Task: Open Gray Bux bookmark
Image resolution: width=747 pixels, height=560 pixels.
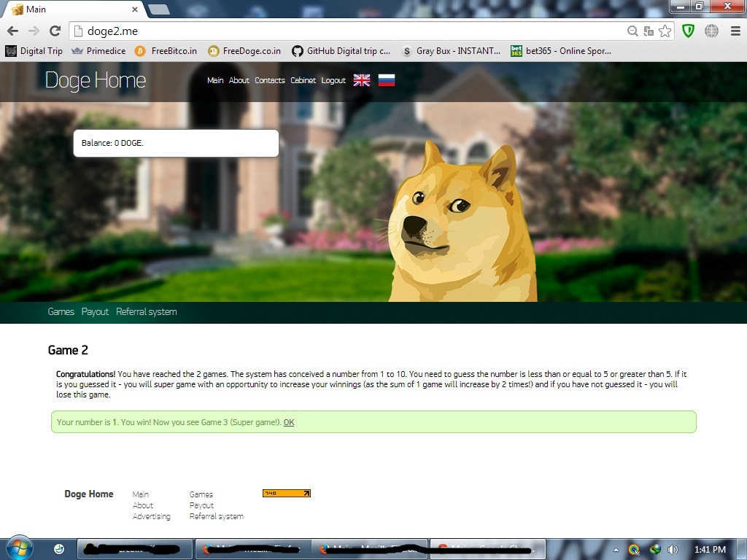Action: [451, 51]
